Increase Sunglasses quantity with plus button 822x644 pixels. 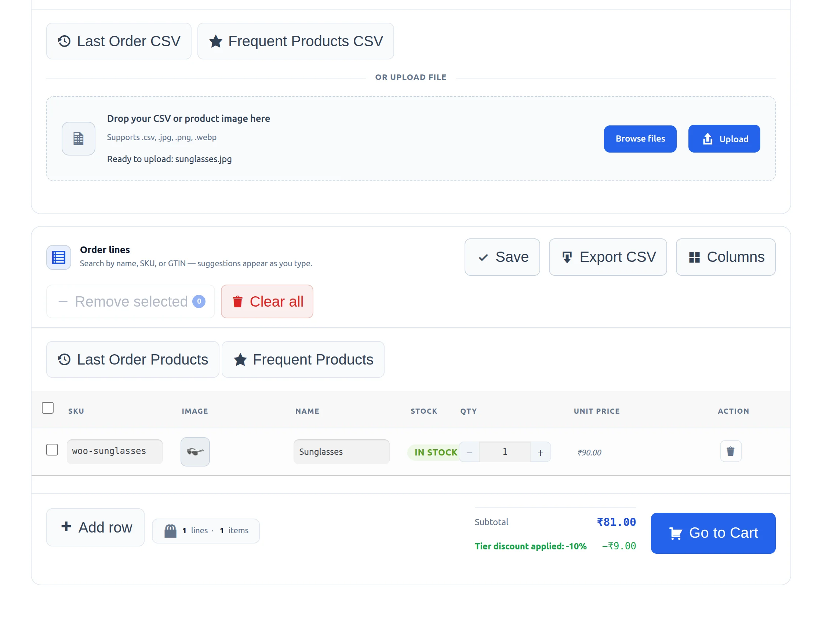coord(540,452)
